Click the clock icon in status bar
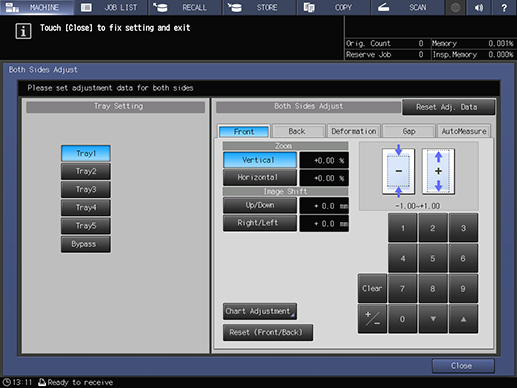517x388 pixels. coord(6,382)
